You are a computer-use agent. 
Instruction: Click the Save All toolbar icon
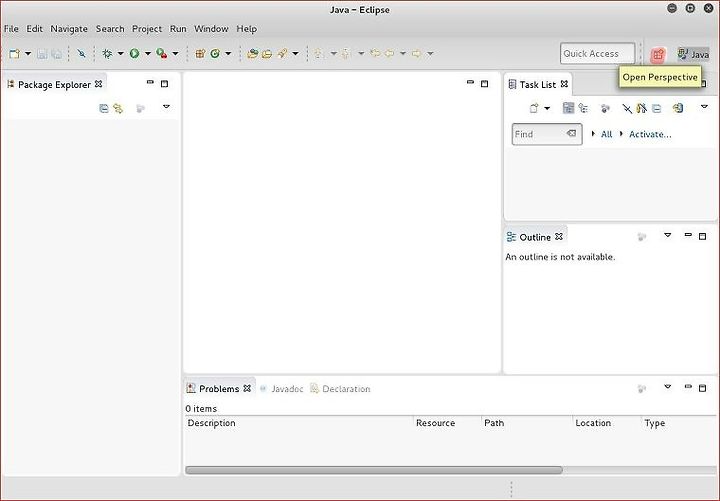[56, 54]
